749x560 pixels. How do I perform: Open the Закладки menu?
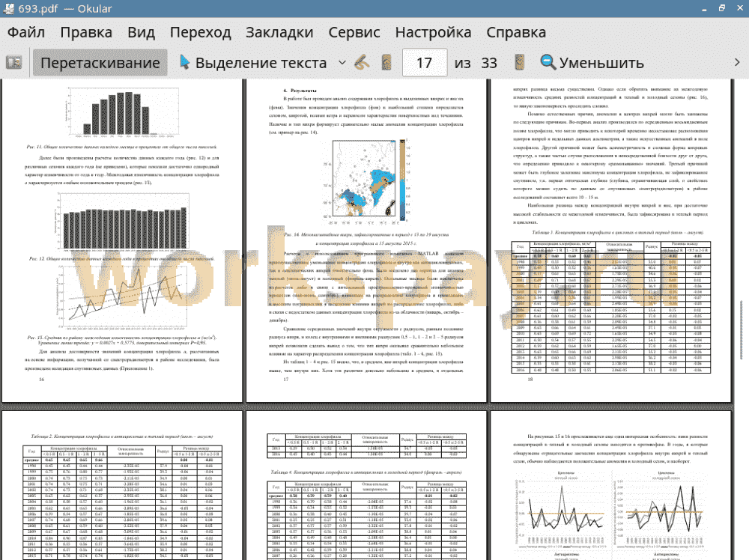[279, 32]
